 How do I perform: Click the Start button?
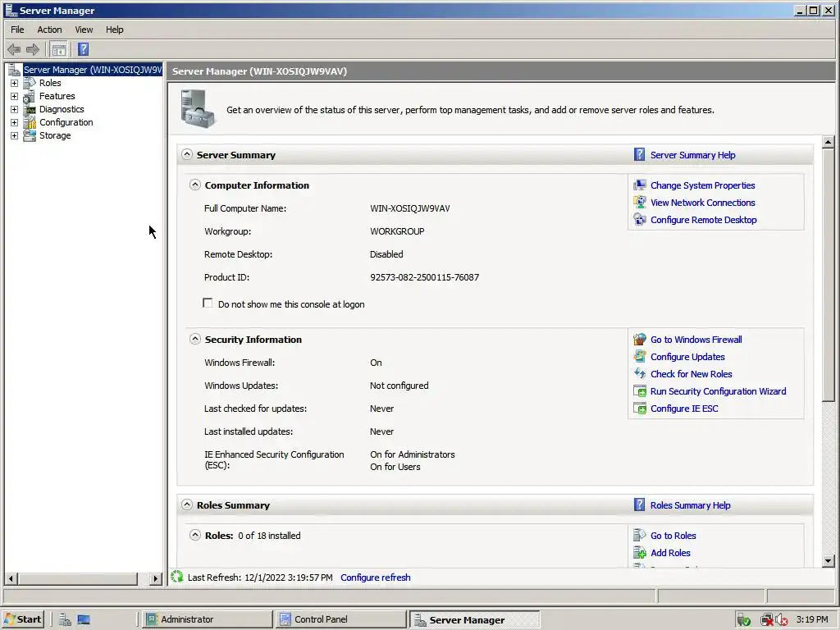tap(22, 619)
